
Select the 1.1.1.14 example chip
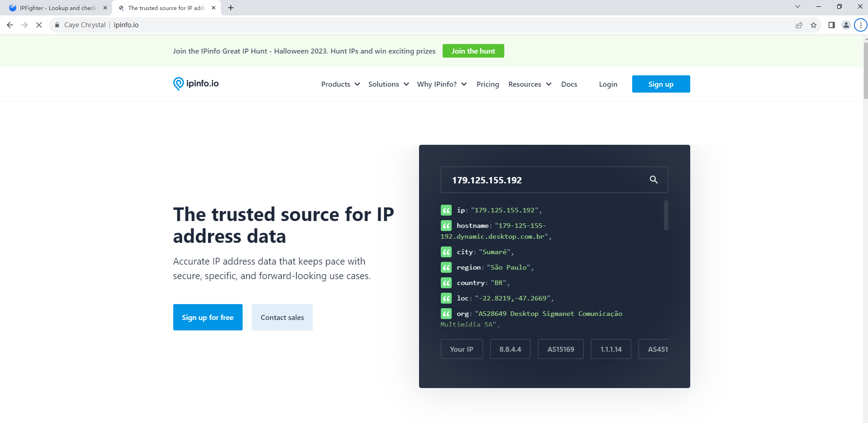pos(611,349)
